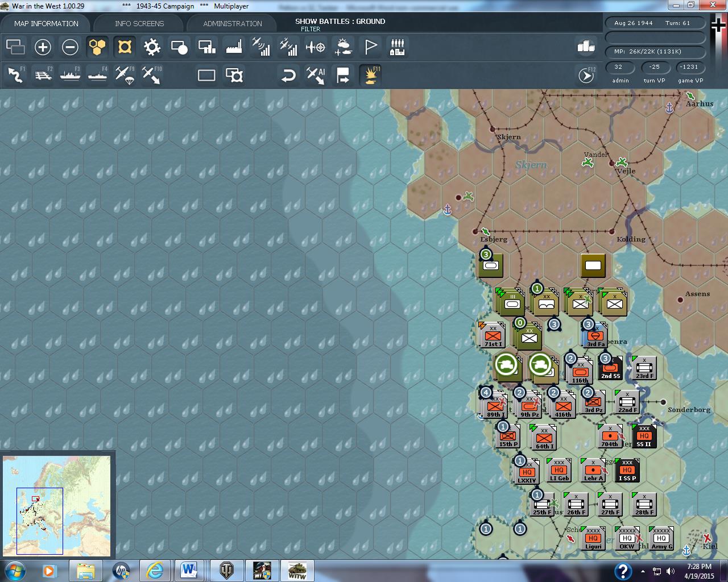Zoom in the map with plus icon
This screenshot has width=728, height=582.
[x=43, y=47]
